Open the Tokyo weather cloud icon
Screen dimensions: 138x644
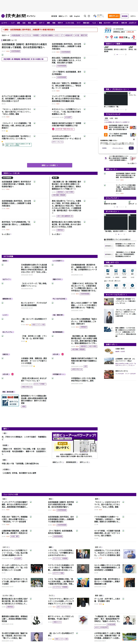(x=95, y=16)
